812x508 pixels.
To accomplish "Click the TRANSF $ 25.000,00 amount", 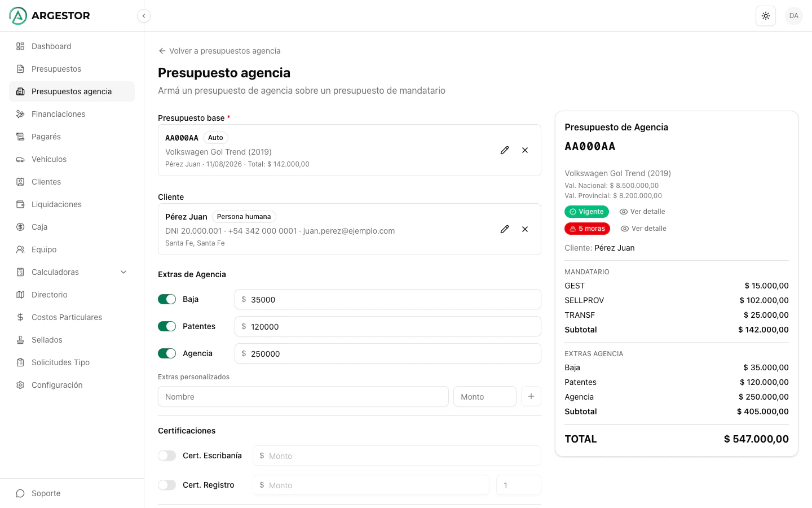I will (766, 315).
